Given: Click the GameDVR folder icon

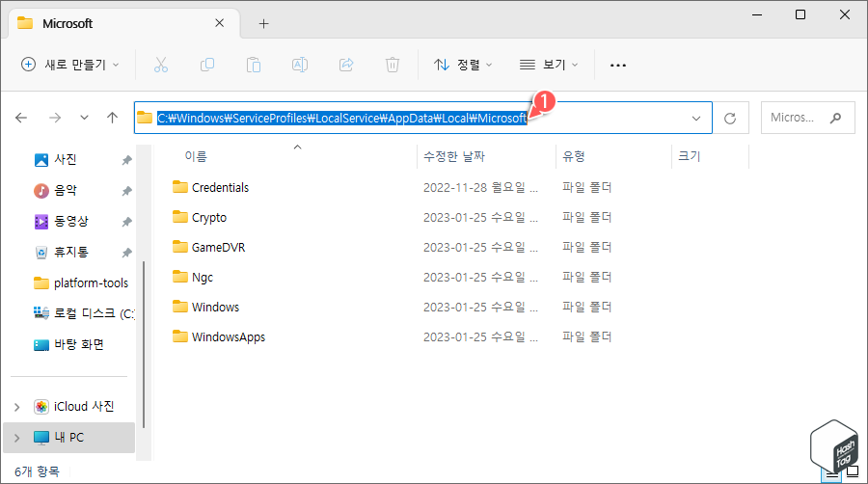Looking at the screenshot, I should (180, 247).
